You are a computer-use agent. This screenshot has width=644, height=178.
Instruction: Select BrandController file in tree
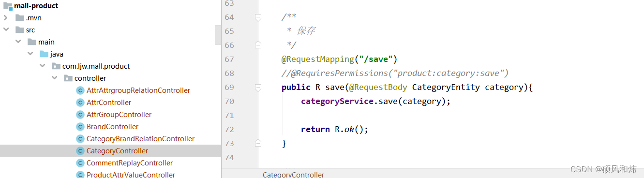coord(112,127)
